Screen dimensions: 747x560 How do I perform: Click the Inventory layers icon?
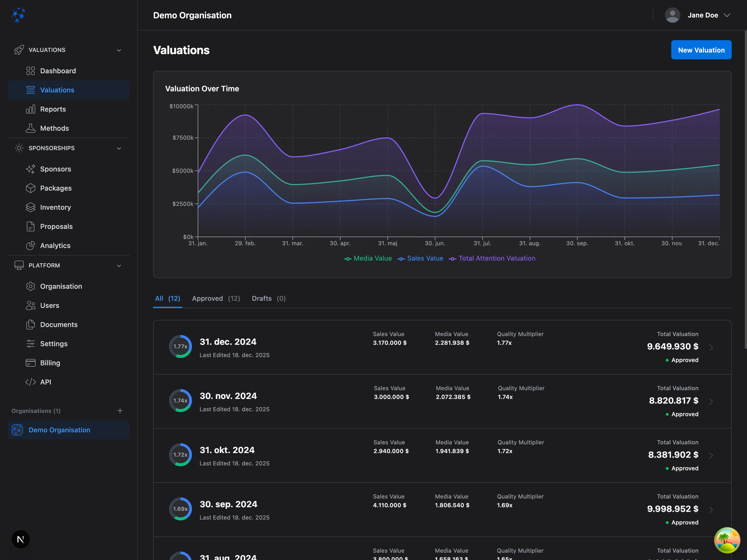click(30, 207)
